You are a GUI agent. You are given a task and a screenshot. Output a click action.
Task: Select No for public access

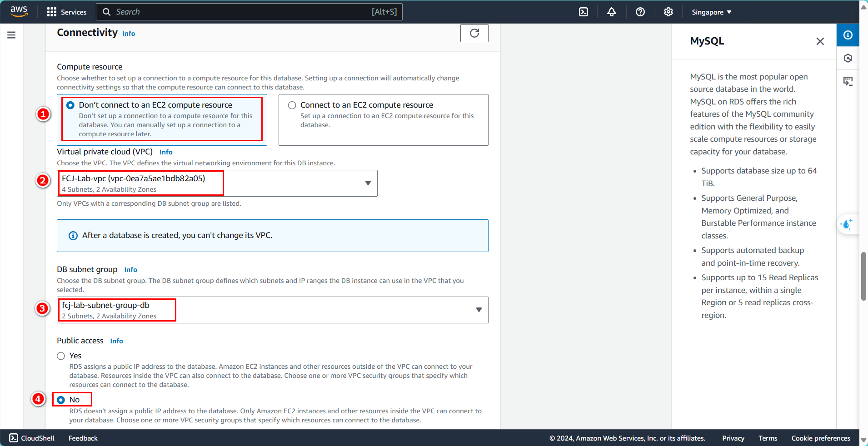click(61, 400)
